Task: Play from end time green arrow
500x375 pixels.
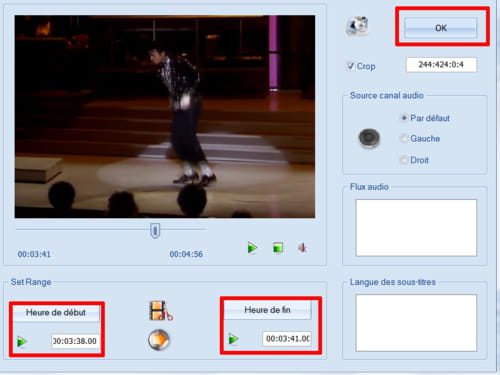Action: 233,339
